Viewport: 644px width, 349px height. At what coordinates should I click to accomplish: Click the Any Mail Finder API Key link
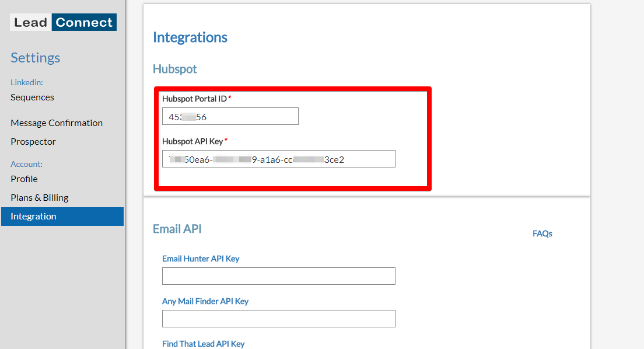click(205, 301)
